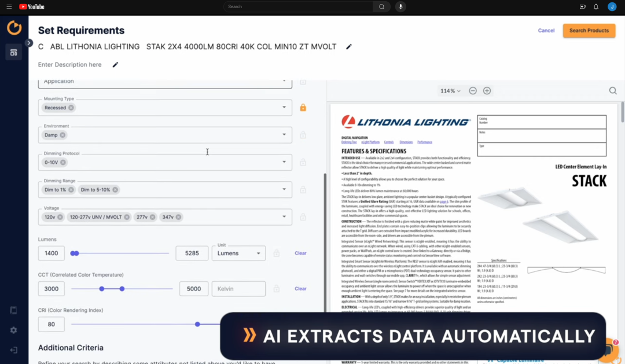Open the nLight Platform navigation link

click(370, 142)
